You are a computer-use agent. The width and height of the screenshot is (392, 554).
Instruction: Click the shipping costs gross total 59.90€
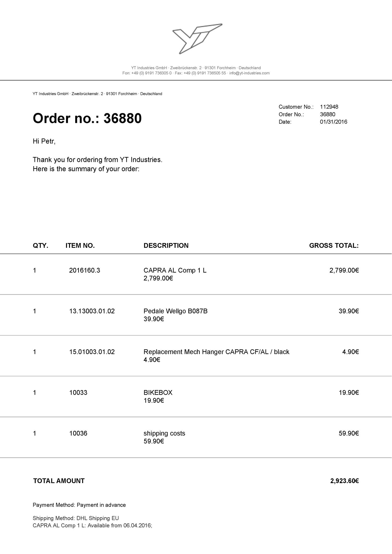[x=349, y=433]
